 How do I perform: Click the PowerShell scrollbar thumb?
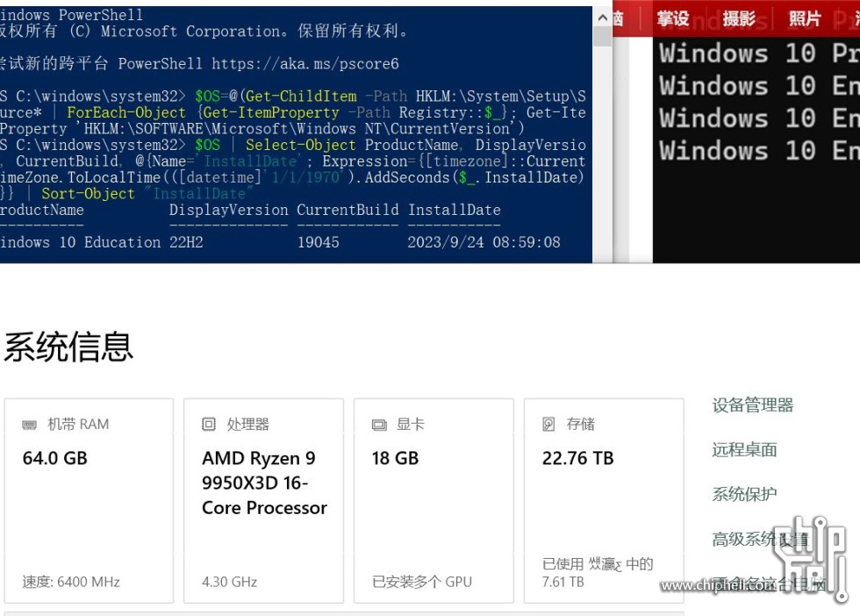602,36
